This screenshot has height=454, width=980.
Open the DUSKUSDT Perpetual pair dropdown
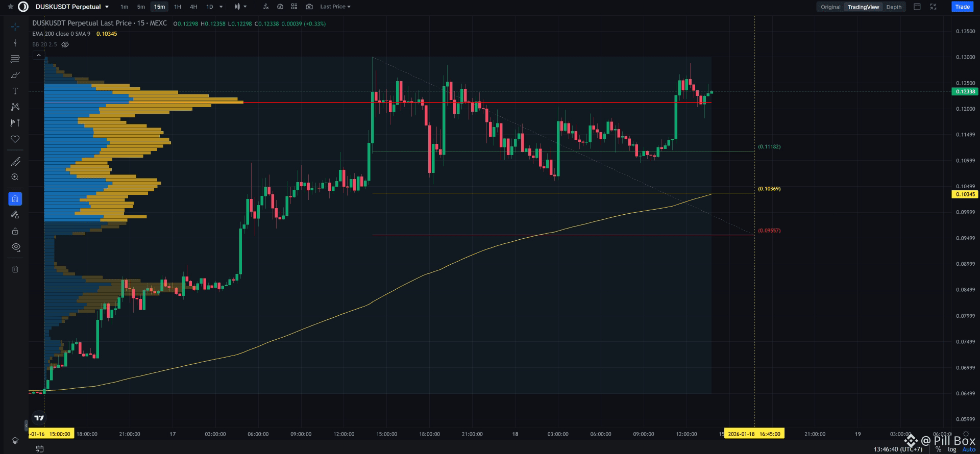[x=72, y=7]
